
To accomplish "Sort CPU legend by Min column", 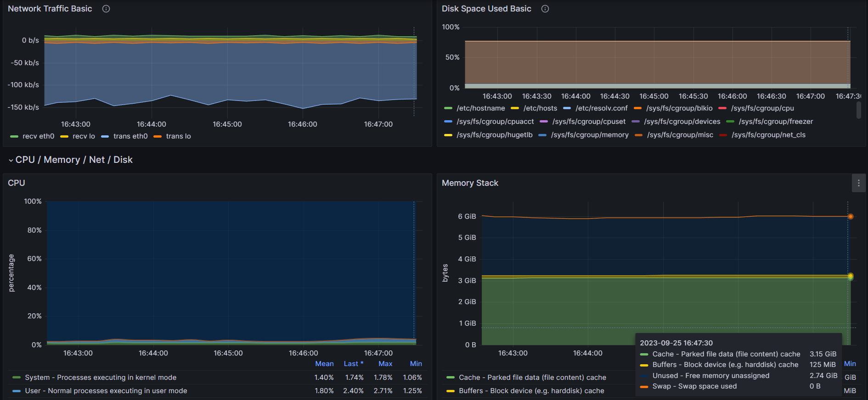I will (416, 364).
